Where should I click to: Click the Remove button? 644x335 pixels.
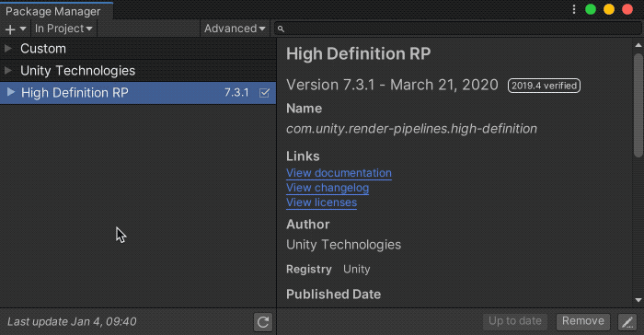click(x=582, y=321)
